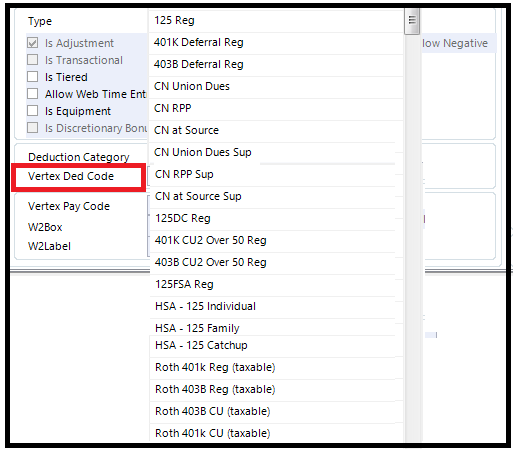Click the dropdown list scrollbar track

pos(412,233)
